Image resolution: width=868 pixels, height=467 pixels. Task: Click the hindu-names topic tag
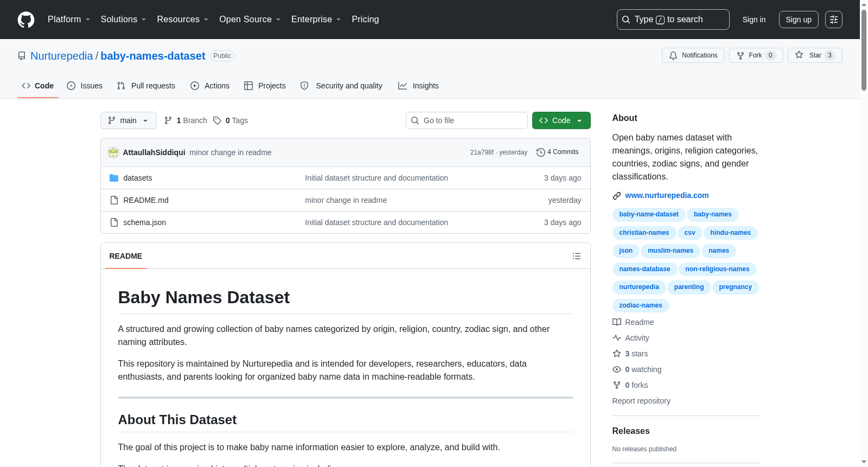pyautogui.click(x=731, y=233)
